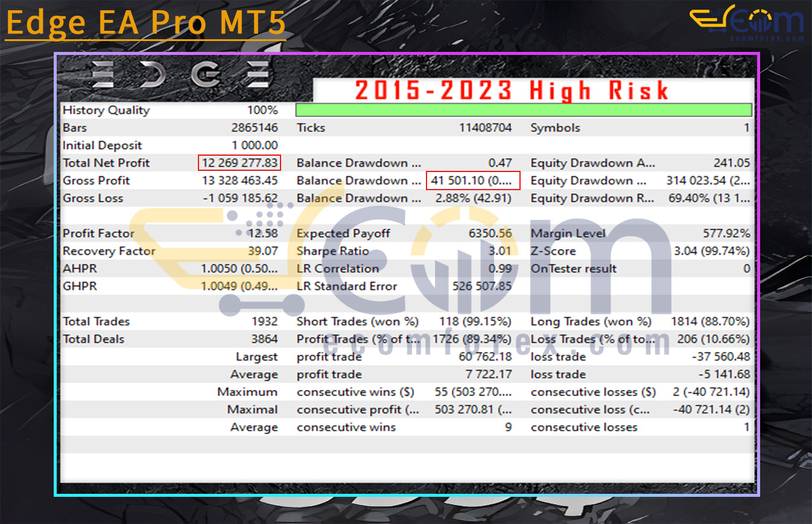
Task: Click Equity Drawdown value '241.05'
Action: click(732, 163)
